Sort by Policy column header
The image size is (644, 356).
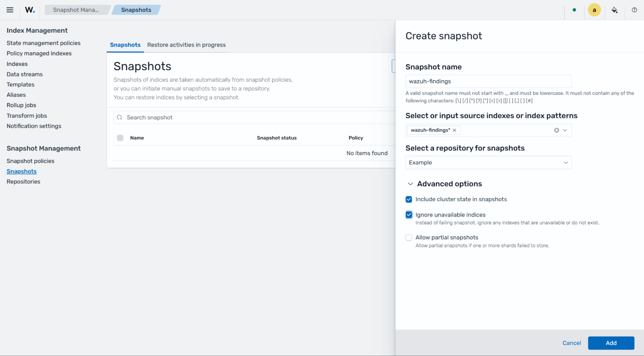pos(356,138)
